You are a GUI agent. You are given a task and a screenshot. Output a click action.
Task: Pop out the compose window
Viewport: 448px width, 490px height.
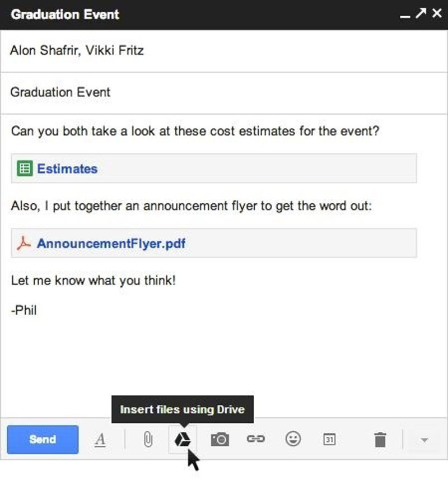coord(421,13)
